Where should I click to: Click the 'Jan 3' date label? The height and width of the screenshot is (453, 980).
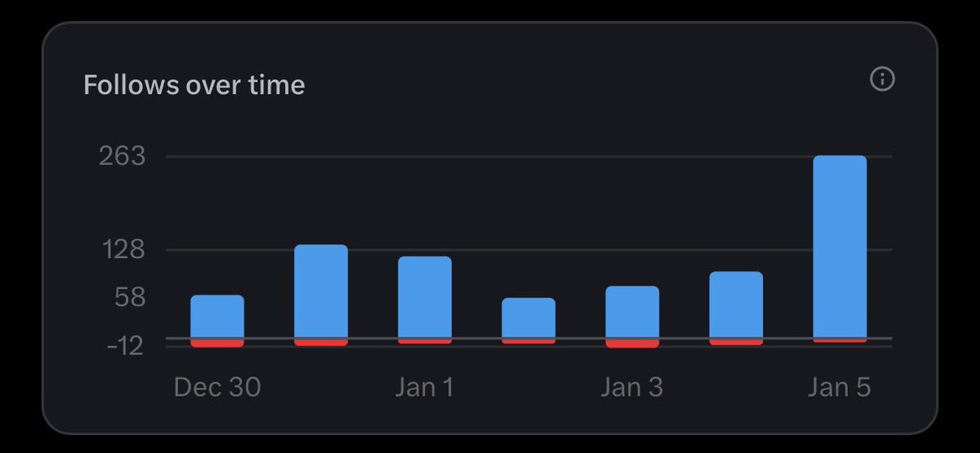(x=632, y=387)
